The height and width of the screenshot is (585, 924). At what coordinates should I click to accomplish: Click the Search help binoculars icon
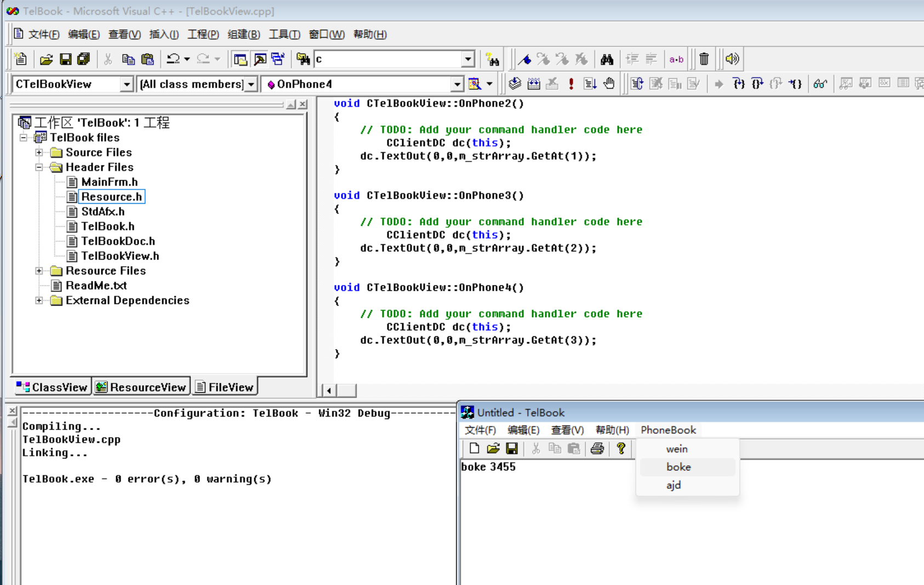click(x=493, y=59)
